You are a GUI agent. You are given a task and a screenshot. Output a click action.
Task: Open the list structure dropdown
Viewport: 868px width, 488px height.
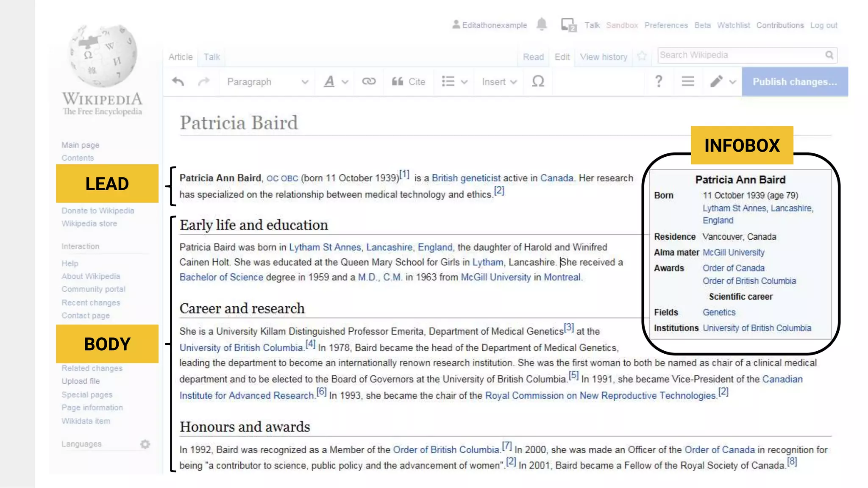coord(454,82)
